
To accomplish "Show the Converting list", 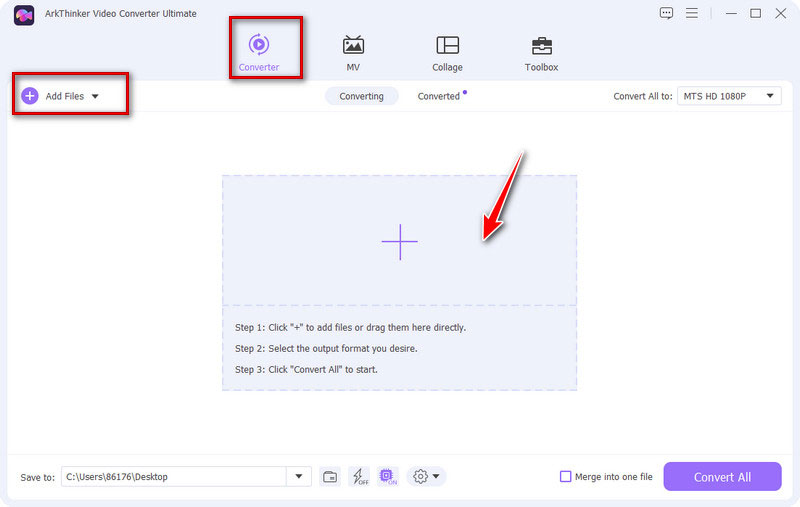I will (x=361, y=96).
